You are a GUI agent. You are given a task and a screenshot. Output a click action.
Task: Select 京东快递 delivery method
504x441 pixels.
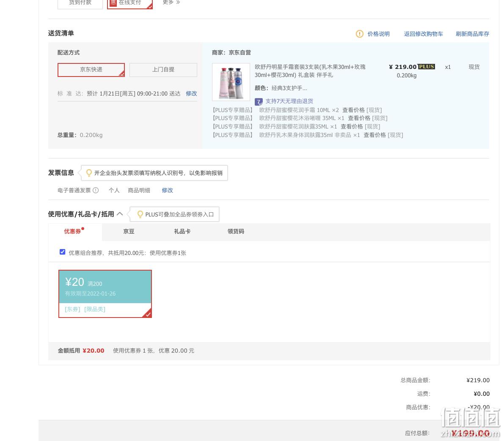tap(91, 70)
